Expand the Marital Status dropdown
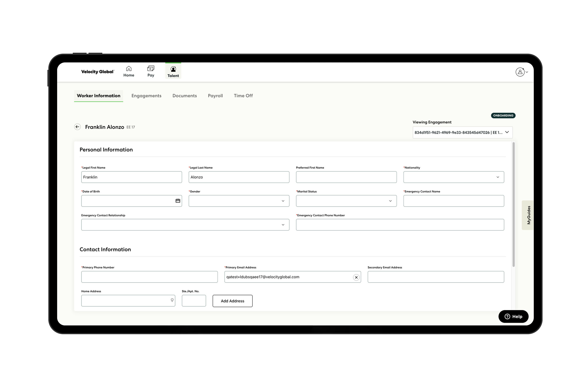Viewport: 588px width, 392px height. click(346, 201)
